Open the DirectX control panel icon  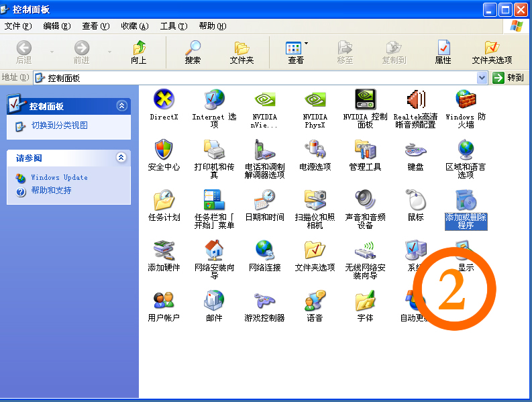[164, 100]
